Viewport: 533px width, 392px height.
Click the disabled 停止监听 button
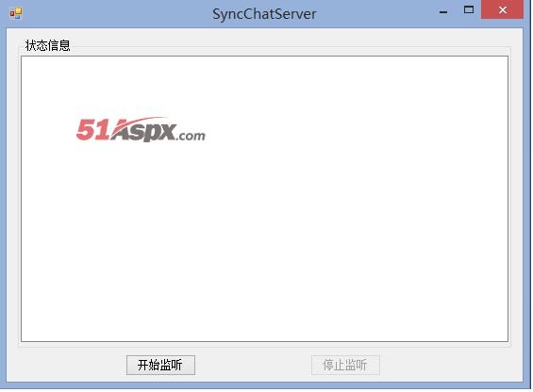pyautogui.click(x=345, y=366)
